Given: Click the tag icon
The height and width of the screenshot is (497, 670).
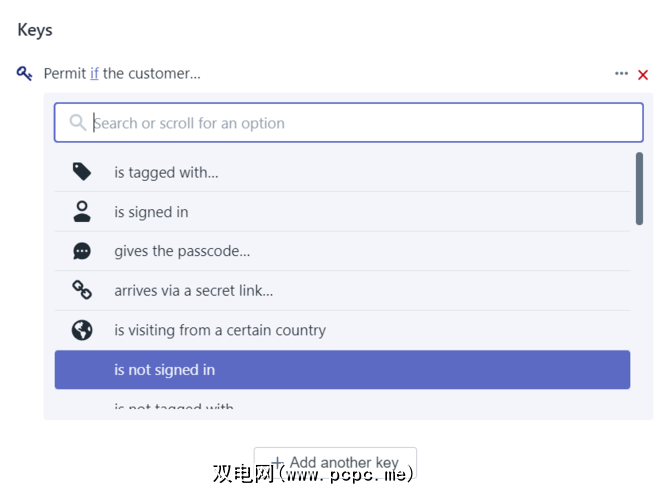Looking at the screenshot, I should [x=82, y=172].
